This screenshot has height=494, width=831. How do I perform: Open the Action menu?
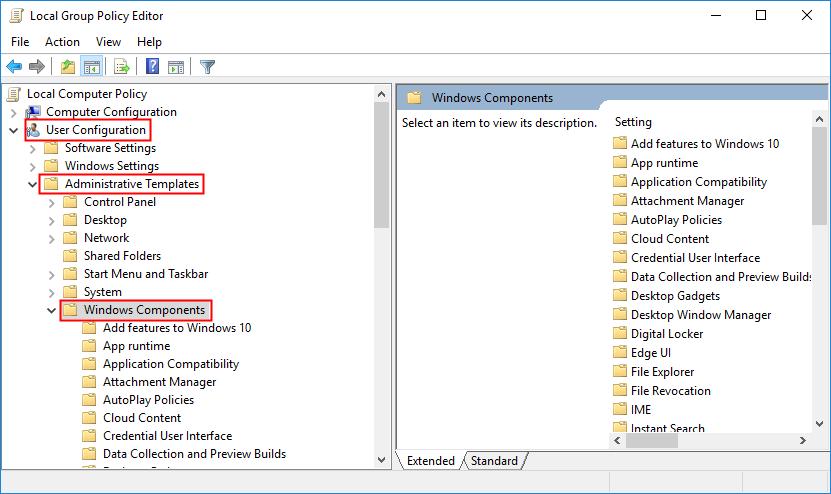tap(62, 42)
